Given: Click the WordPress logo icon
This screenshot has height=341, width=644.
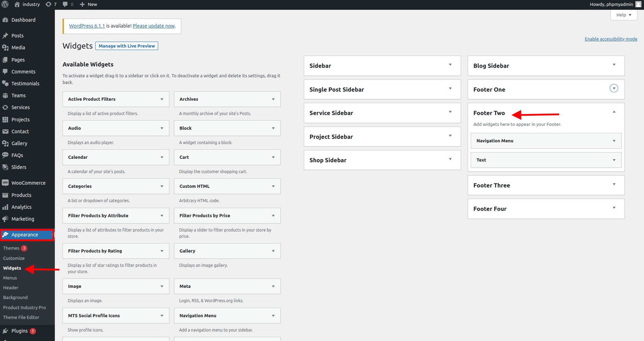Looking at the screenshot, I should pos(5,4).
